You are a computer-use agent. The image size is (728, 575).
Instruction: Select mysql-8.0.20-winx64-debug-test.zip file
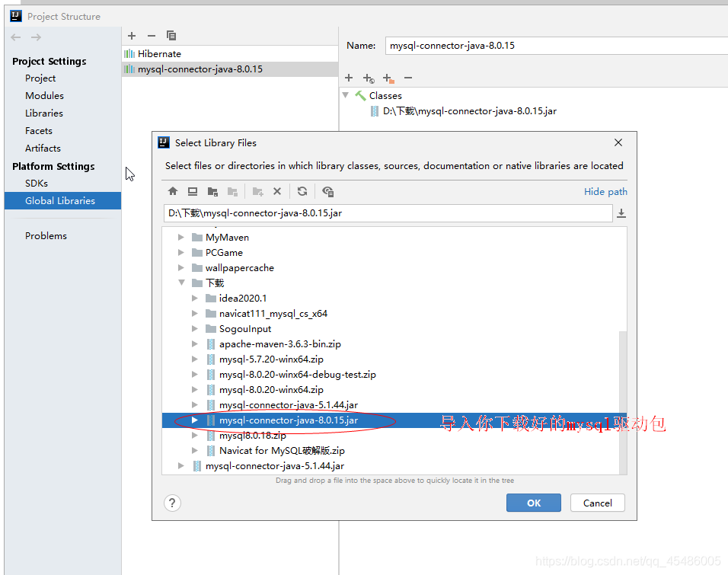[x=298, y=375]
